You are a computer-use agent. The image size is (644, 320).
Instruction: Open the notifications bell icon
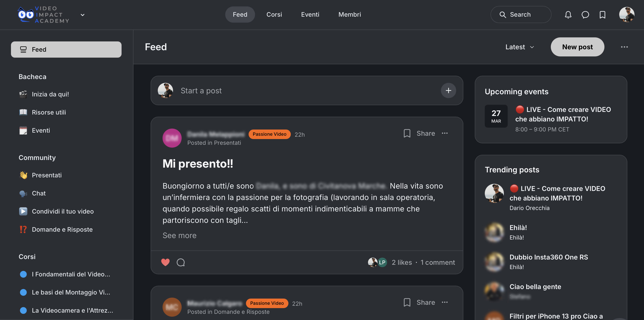coord(568,15)
